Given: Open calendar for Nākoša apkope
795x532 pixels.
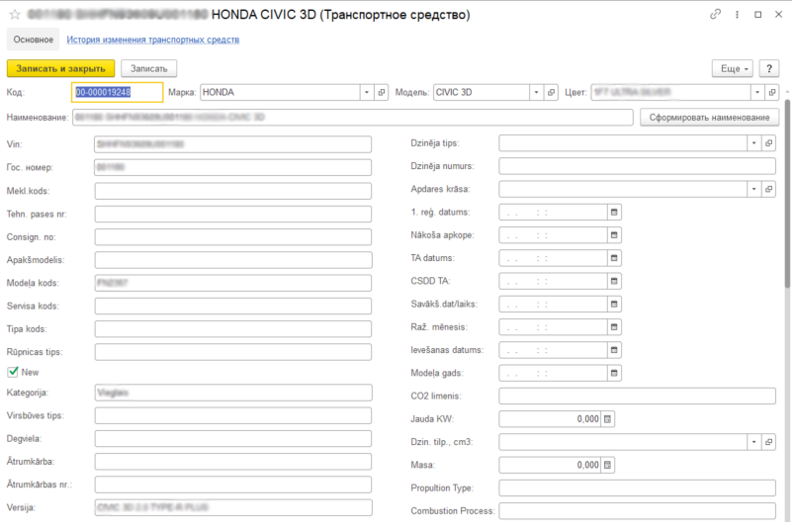Looking at the screenshot, I should click(614, 235).
